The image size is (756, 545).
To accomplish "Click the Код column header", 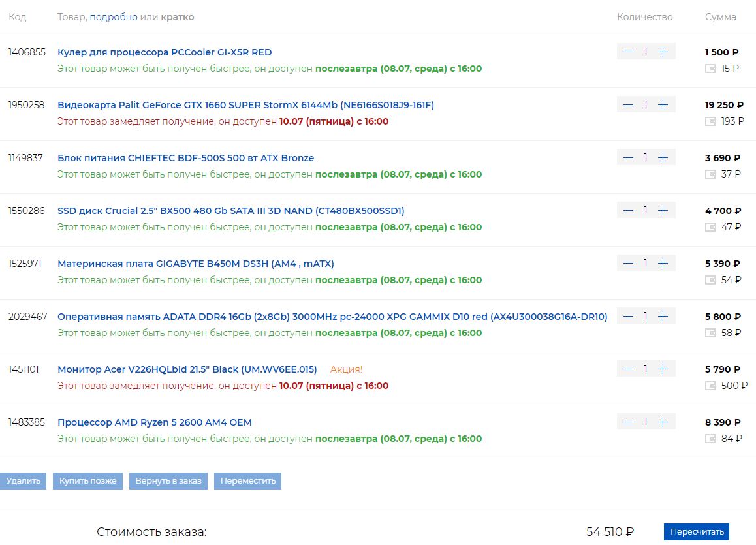I will point(18,17).
